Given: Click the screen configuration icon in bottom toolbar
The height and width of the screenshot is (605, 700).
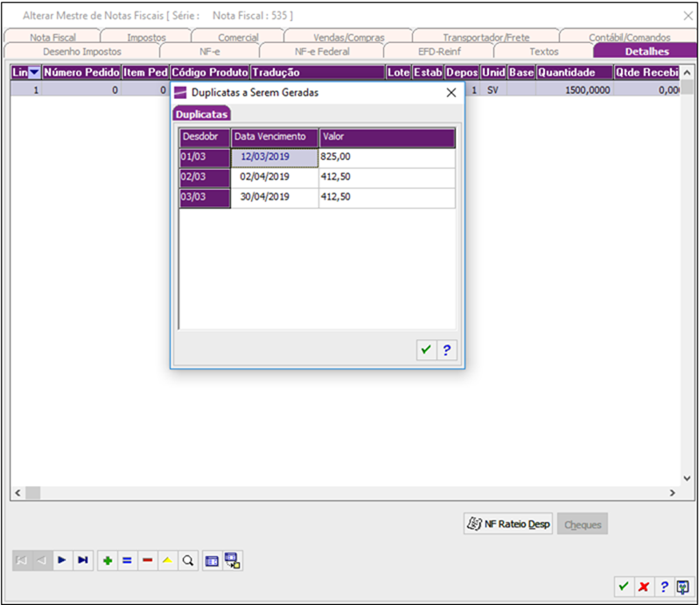Looking at the screenshot, I should [233, 561].
